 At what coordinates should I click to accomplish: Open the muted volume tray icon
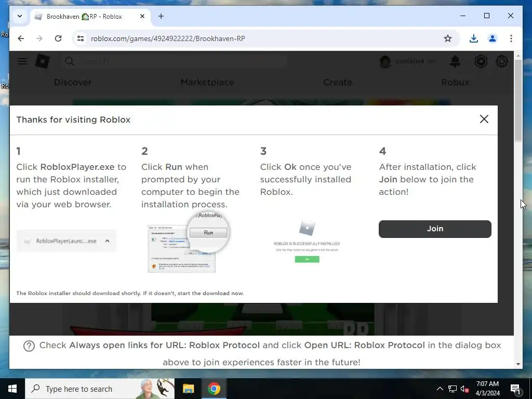pyautogui.click(x=464, y=389)
